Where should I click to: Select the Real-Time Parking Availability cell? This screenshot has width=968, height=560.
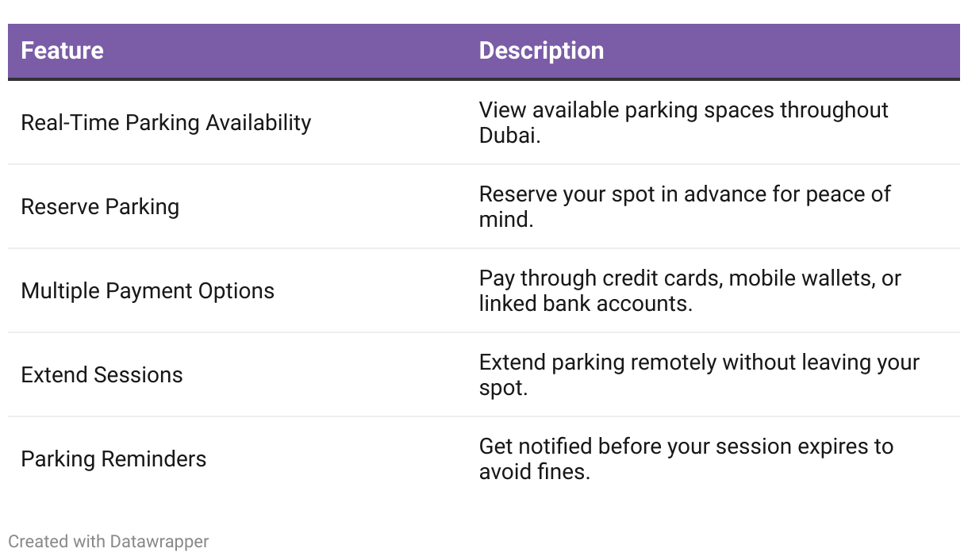166,123
